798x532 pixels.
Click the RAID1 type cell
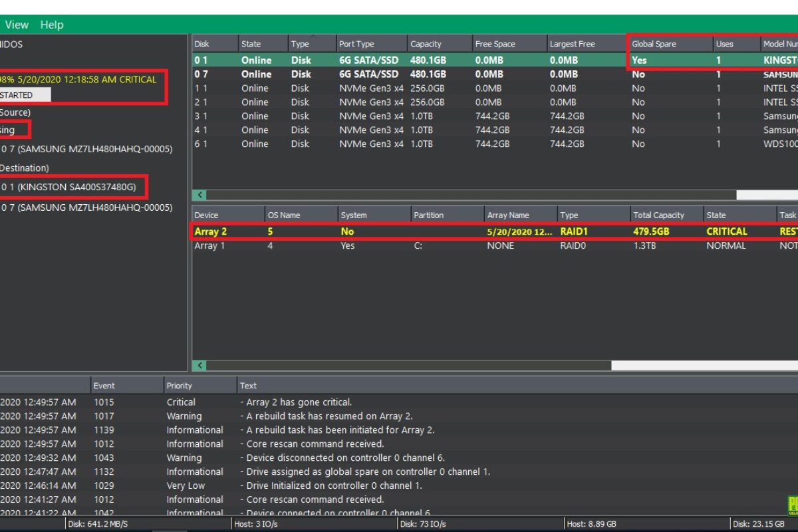[x=574, y=231]
